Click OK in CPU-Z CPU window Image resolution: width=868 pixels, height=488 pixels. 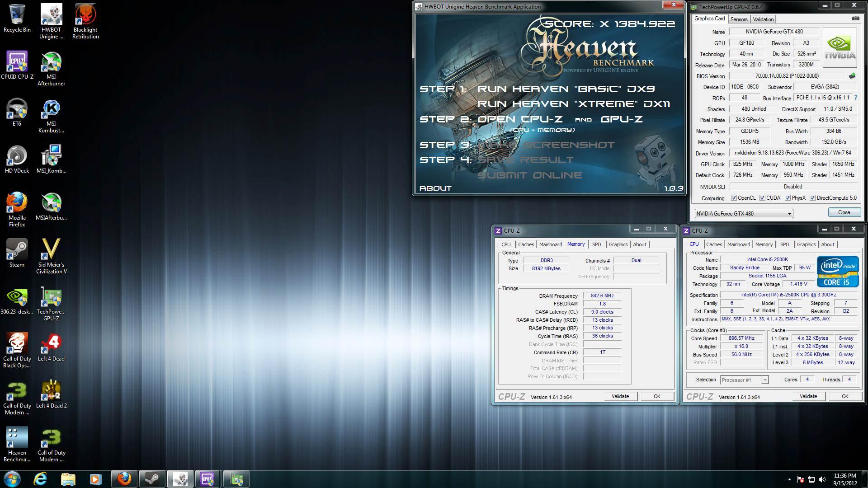pyautogui.click(x=844, y=396)
